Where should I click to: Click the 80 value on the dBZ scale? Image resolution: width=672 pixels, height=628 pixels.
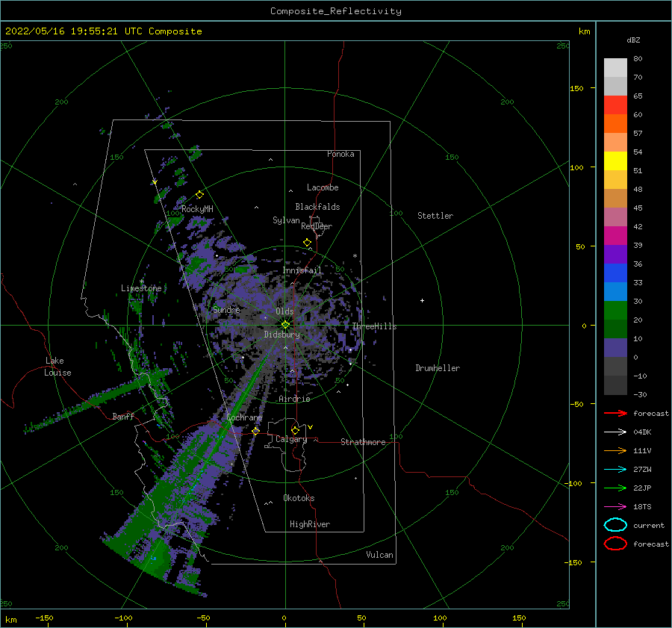point(638,59)
